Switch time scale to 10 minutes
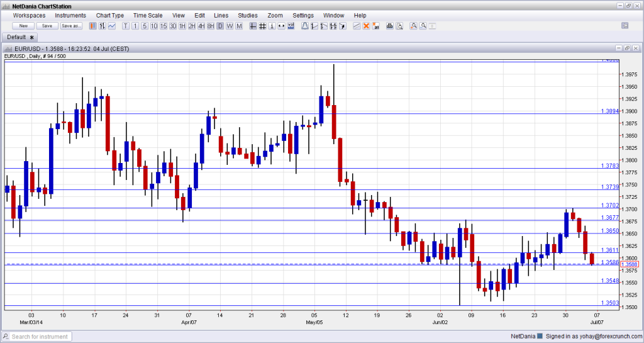The height and width of the screenshot is (343, 644). [154, 26]
